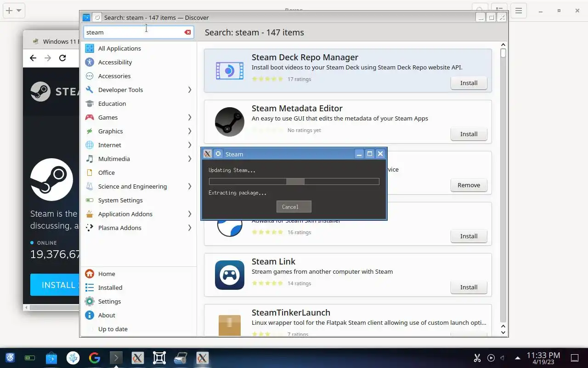Open the Plasma Addons category
The image size is (588, 368).
(x=138, y=228)
